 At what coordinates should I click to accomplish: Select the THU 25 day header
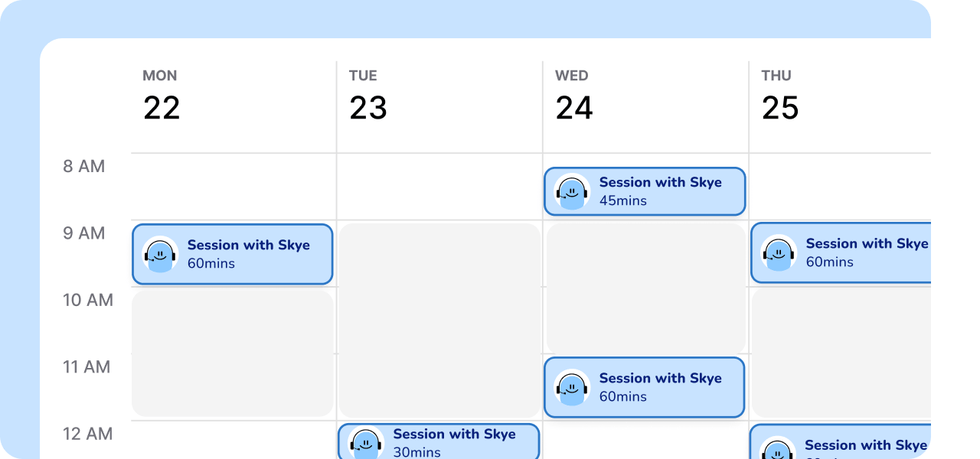coord(780,97)
